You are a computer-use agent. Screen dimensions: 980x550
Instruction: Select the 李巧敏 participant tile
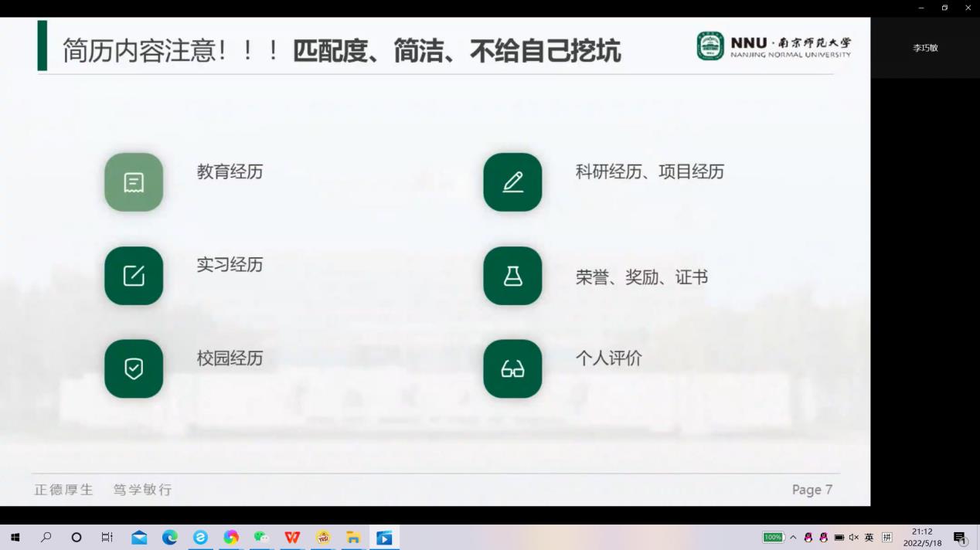click(925, 48)
